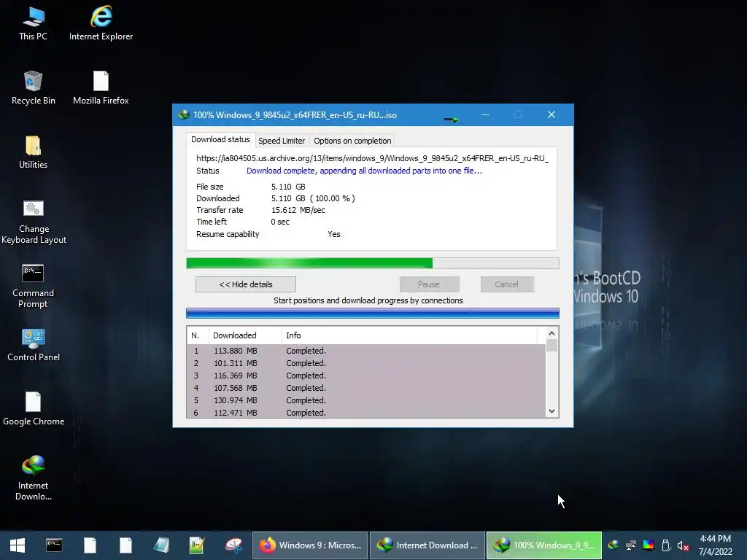Click the N. column header
This screenshot has height=560, width=747.
(x=198, y=335)
